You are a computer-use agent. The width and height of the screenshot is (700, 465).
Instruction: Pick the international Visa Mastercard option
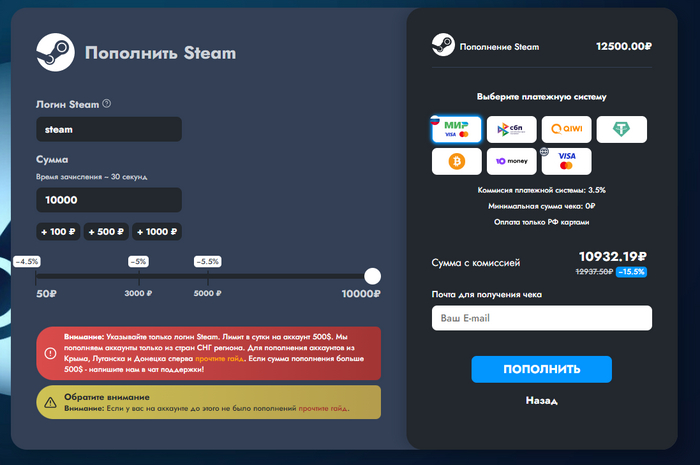[566, 161]
